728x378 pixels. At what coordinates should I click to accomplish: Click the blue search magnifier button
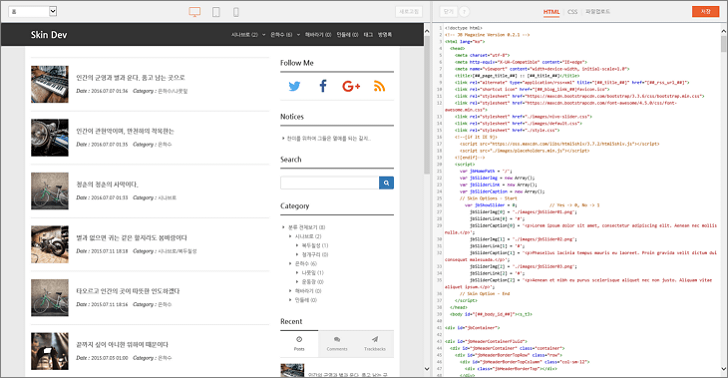tap(386, 183)
